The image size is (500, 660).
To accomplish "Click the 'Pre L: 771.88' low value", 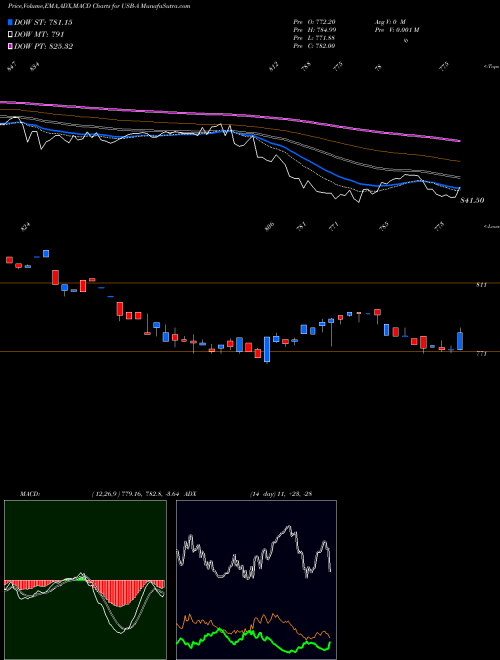I will 314,38.
